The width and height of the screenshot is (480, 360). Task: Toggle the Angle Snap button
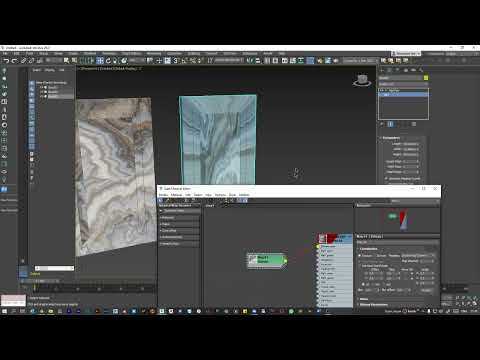(184, 61)
